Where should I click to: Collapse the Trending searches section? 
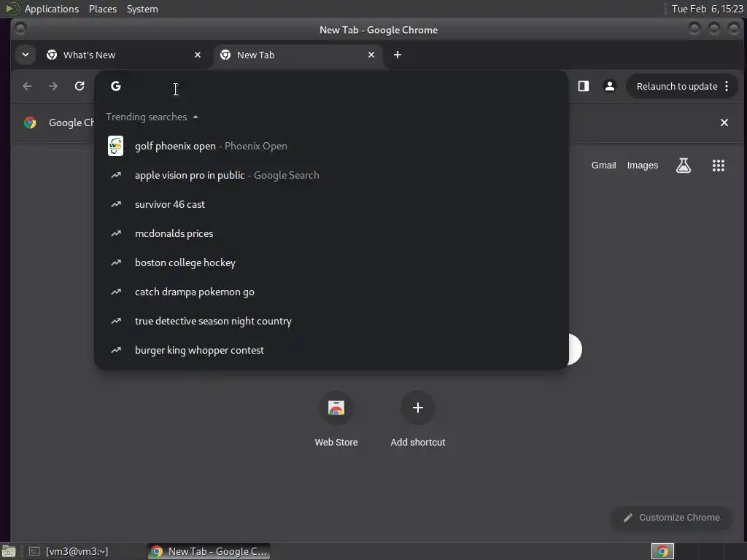pos(196,117)
